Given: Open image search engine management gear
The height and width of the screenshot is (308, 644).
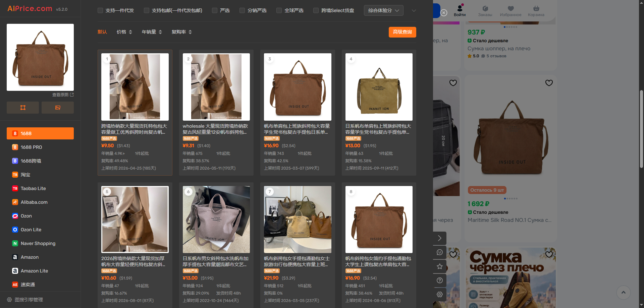Looking at the screenshot, I should (x=9, y=300).
